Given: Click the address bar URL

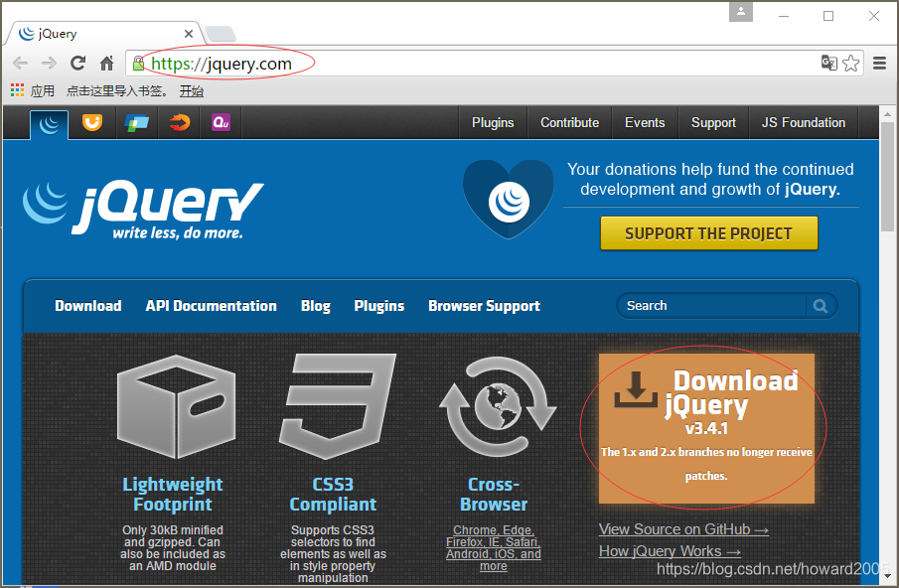Looking at the screenshot, I should (x=222, y=64).
